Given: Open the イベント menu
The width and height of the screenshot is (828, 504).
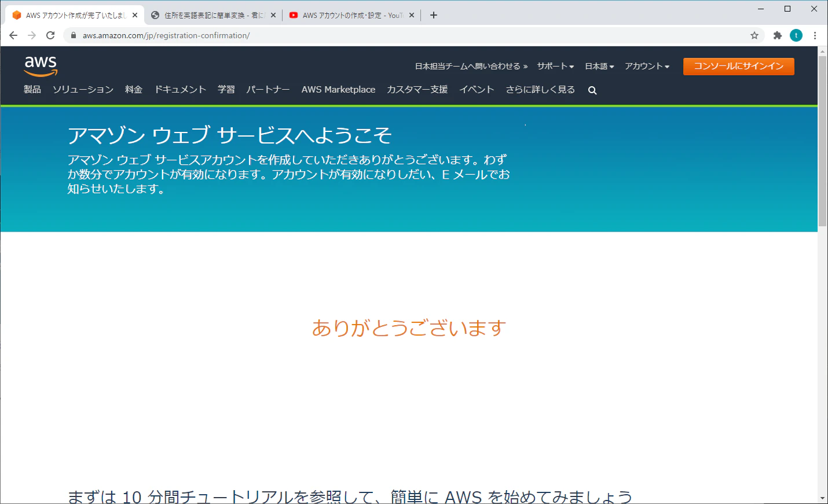Looking at the screenshot, I should (x=477, y=89).
